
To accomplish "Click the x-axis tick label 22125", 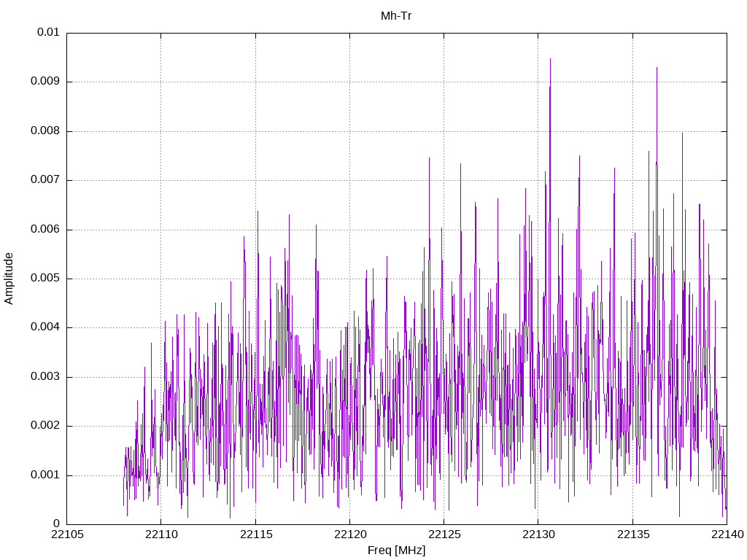I will click(444, 534).
